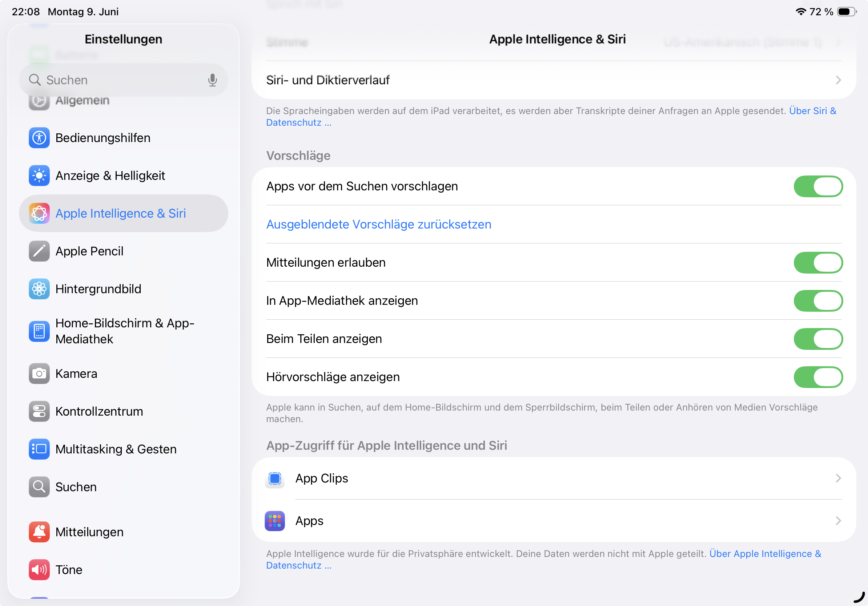Select Mitteilungen in the sidebar
The image size is (868, 606).
coord(123,532)
